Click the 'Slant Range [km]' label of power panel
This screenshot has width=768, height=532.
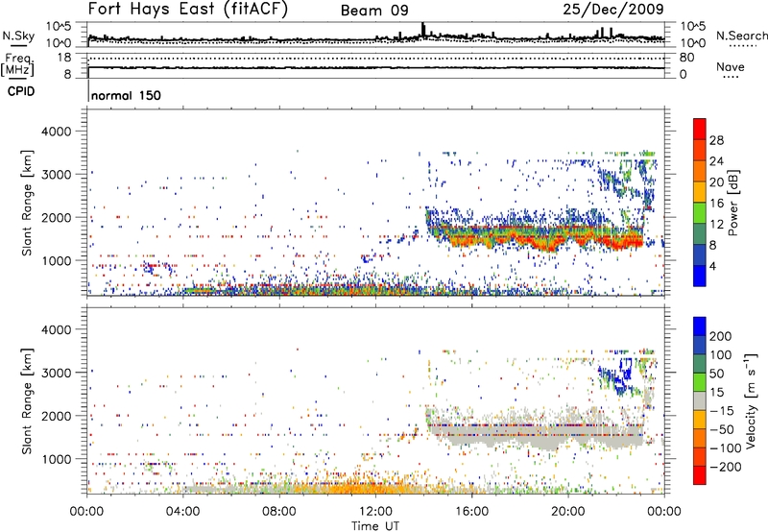(x=28, y=203)
